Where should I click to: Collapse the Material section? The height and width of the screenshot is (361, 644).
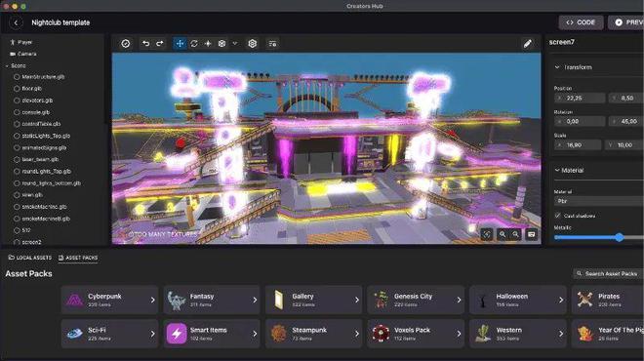click(x=557, y=170)
